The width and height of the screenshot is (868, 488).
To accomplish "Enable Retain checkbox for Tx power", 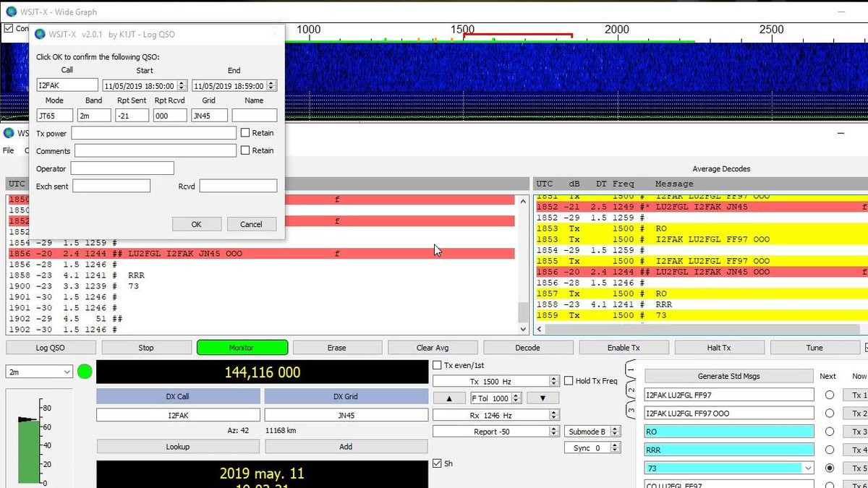I will click(245, 133).
